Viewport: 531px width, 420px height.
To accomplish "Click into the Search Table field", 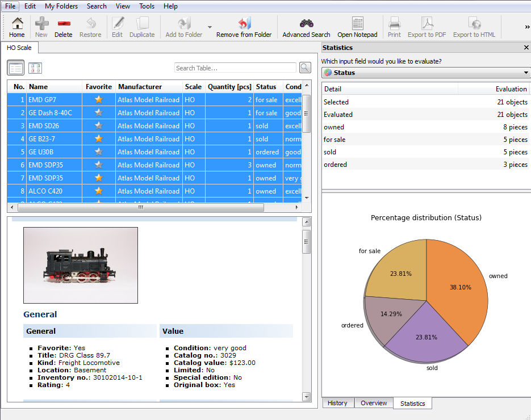I will 235,68.
